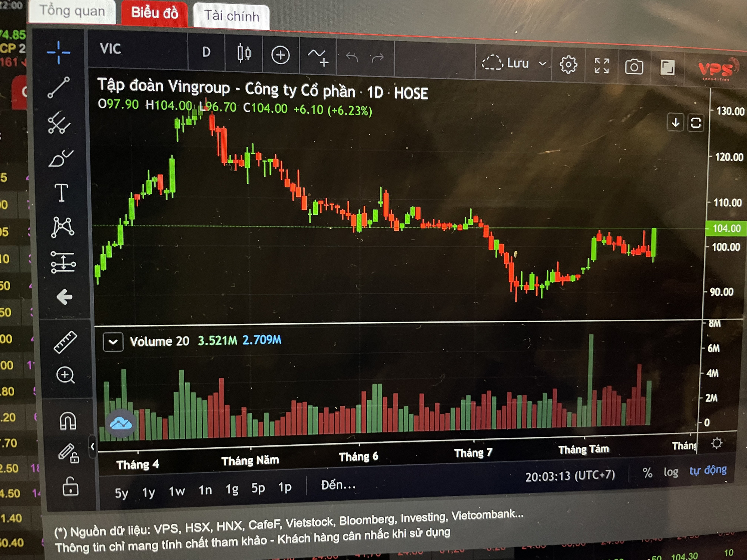Collapse the left drawing toolbar
The height and width of the screenshot is (560, 747).
click(x=93, y=446)
